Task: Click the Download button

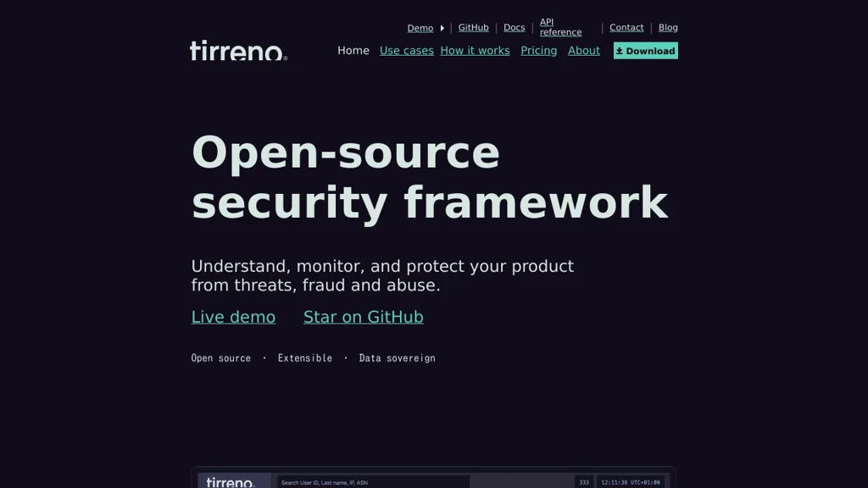Action: coord(645,51)
